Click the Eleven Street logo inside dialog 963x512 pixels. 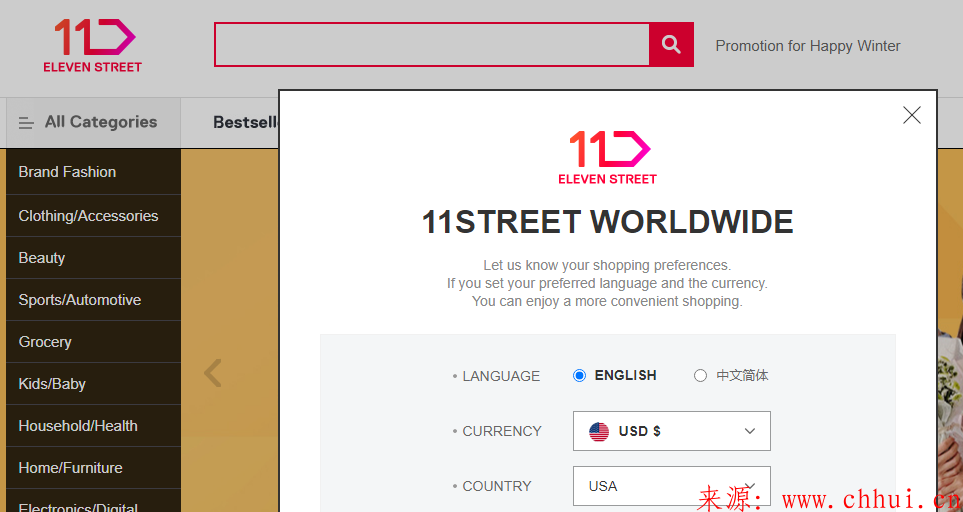[x=607, y=157]
